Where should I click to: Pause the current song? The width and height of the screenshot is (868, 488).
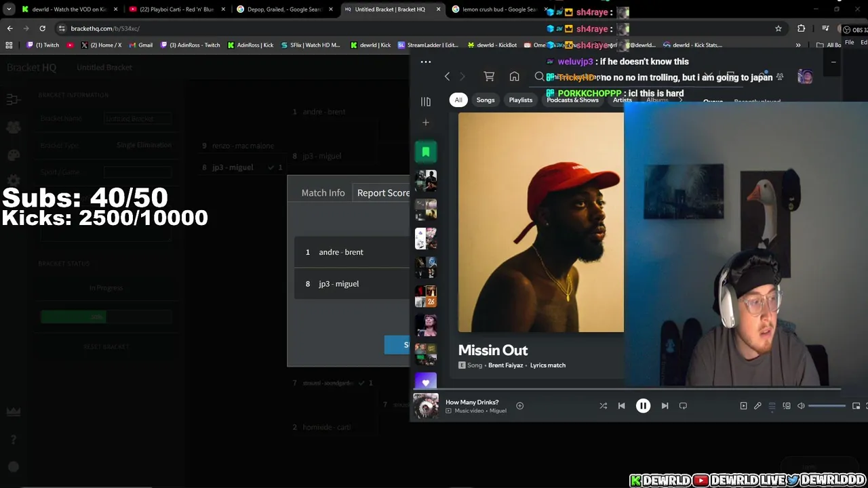click(643, 406)
